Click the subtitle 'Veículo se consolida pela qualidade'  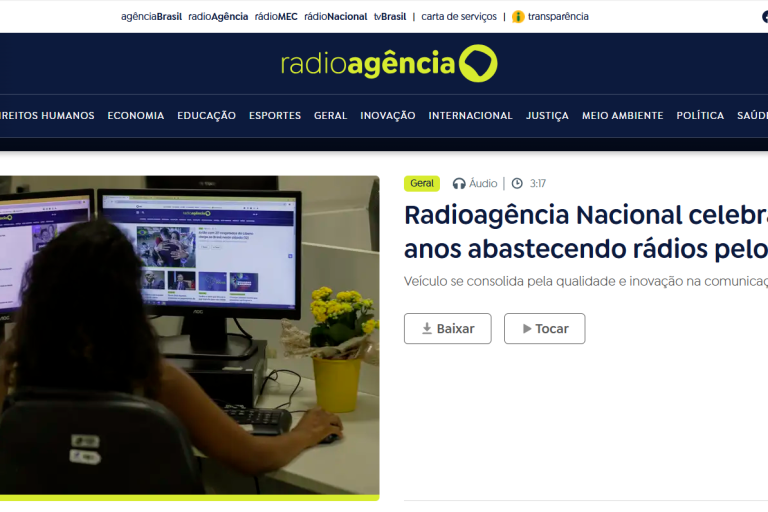pyautogui.click(x=586, y=281)
